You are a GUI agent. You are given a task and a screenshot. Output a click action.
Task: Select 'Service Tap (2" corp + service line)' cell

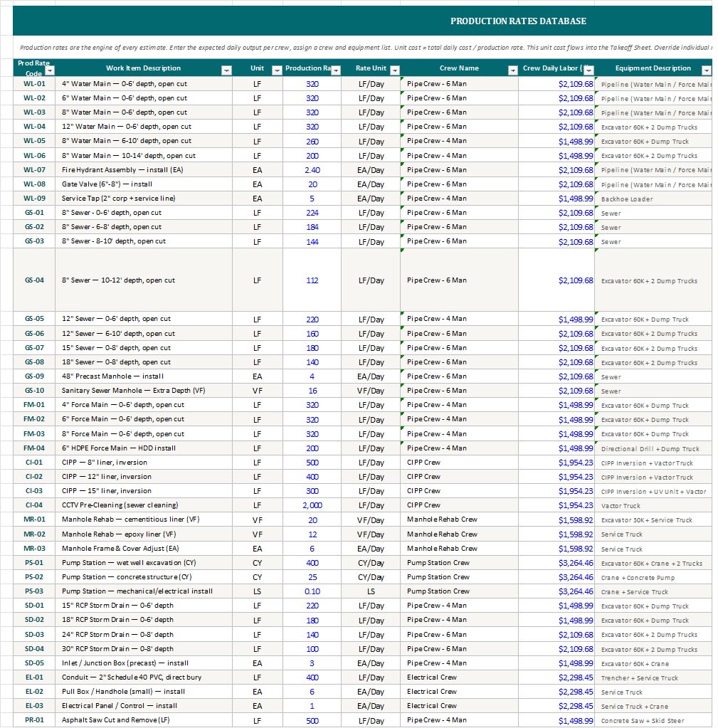pyautogui.click(x=144, y=199)
